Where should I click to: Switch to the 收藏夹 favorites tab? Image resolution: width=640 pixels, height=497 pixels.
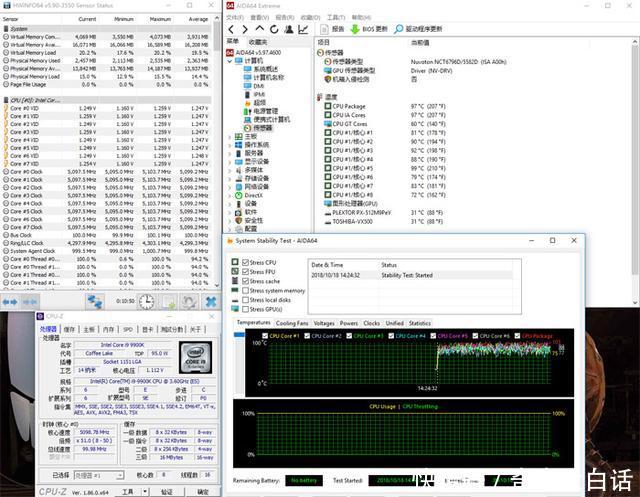(x=258, y=42)
